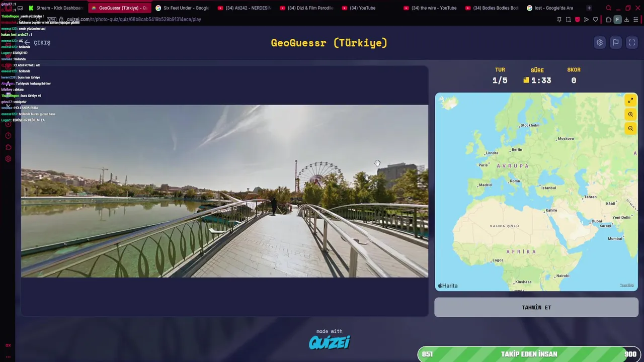Click Dubai on the map
This screenshot has width=644, height=362.
point(597,221)
